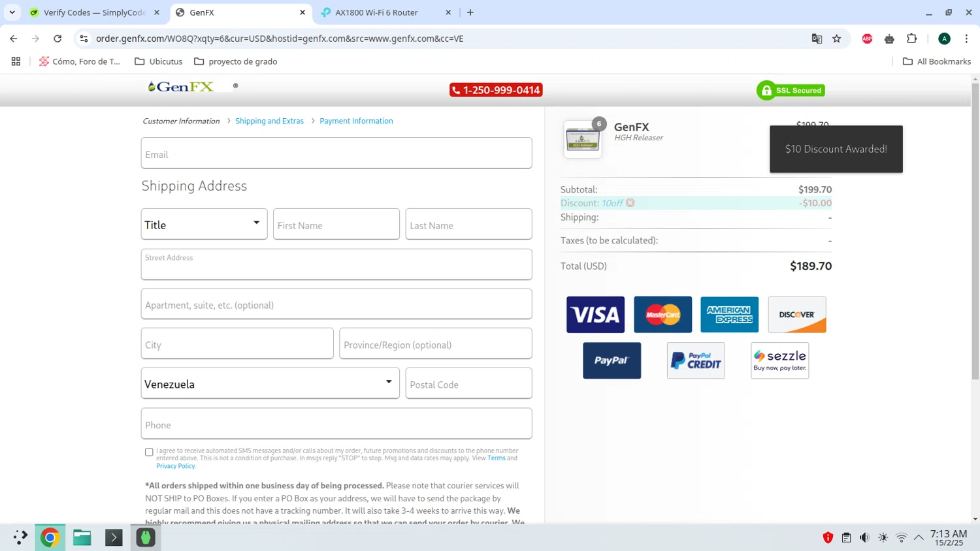Open proyecto de grado bookmark folder

pyautogui.click(x=236, y=61)
